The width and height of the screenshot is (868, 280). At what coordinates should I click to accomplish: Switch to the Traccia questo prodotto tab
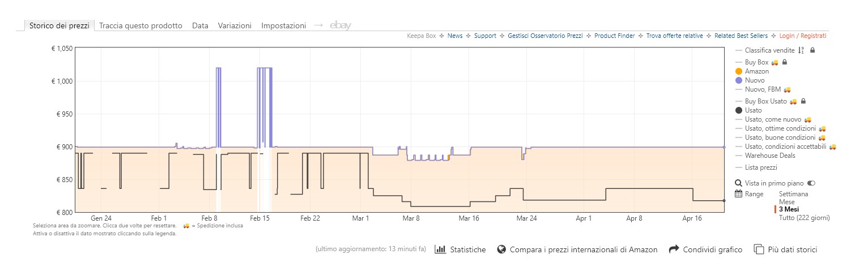(x=141, y=25)
